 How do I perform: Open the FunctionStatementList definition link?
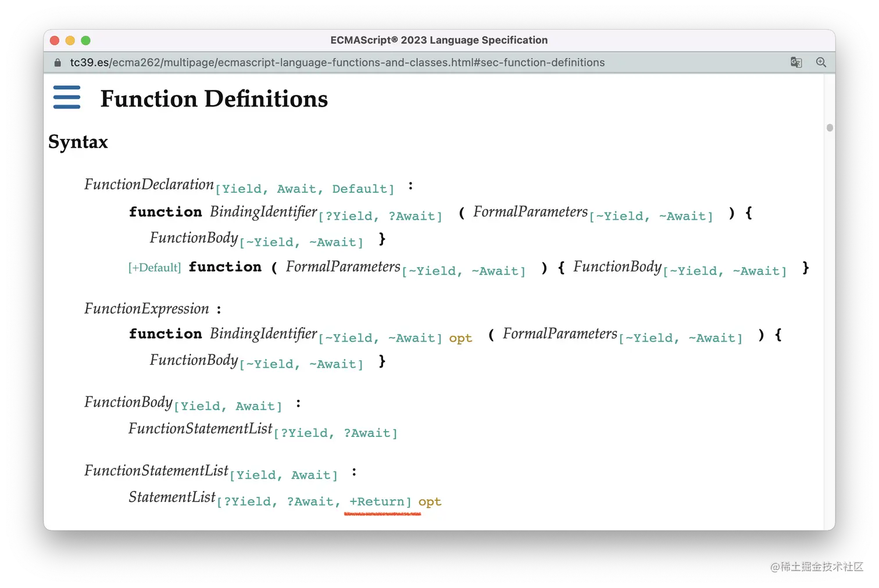tap(199, 428)
